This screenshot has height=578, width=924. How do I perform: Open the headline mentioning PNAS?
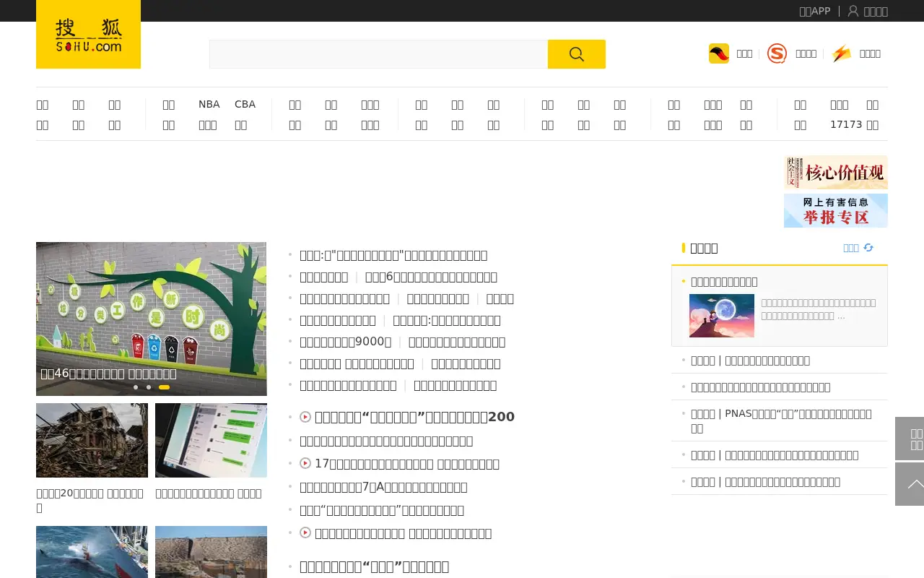click(781, 420)
